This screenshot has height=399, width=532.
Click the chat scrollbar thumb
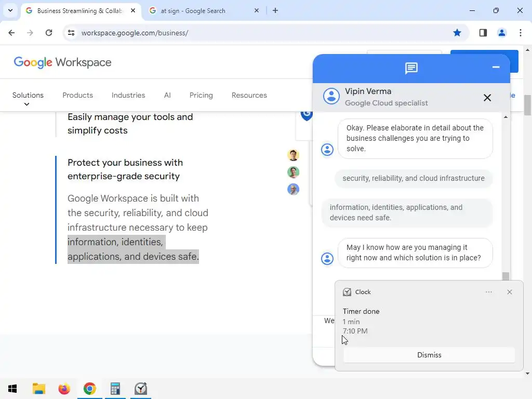pyautogui.click(x=506, y=276)
